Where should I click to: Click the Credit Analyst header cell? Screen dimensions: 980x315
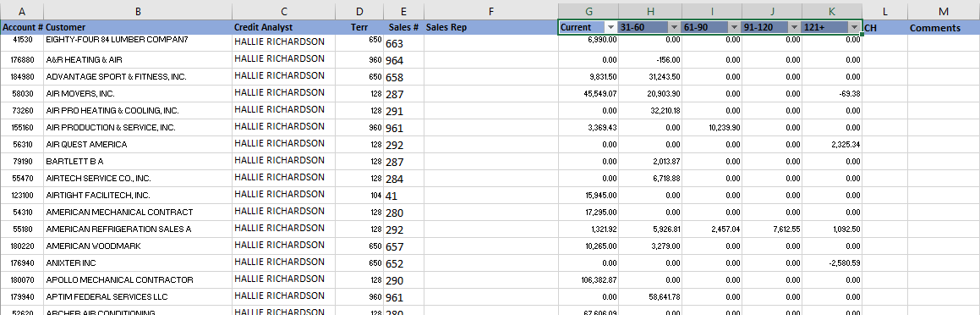[x=284, y=28]
